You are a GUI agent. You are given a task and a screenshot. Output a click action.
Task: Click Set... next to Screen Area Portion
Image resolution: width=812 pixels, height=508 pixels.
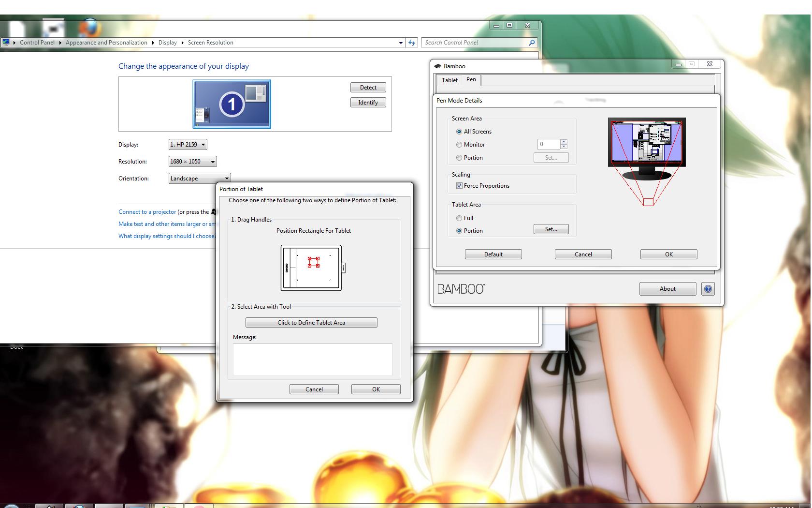click(x=551, y=158)
